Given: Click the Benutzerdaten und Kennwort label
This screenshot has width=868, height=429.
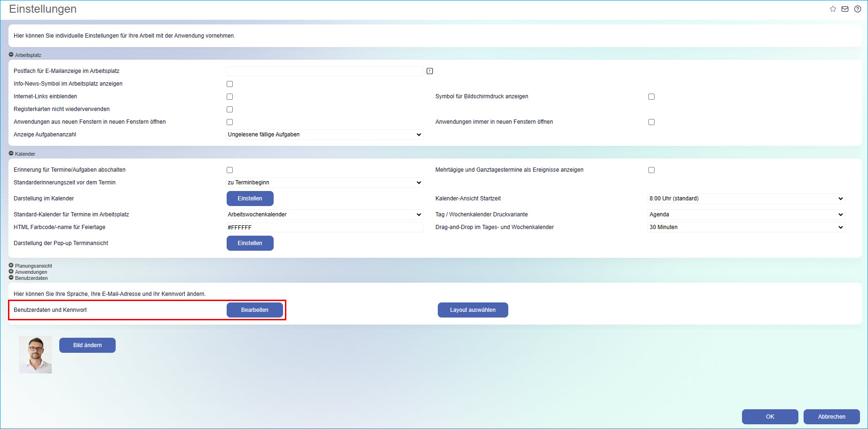Looking at the screenshot, I should (50, 310).
